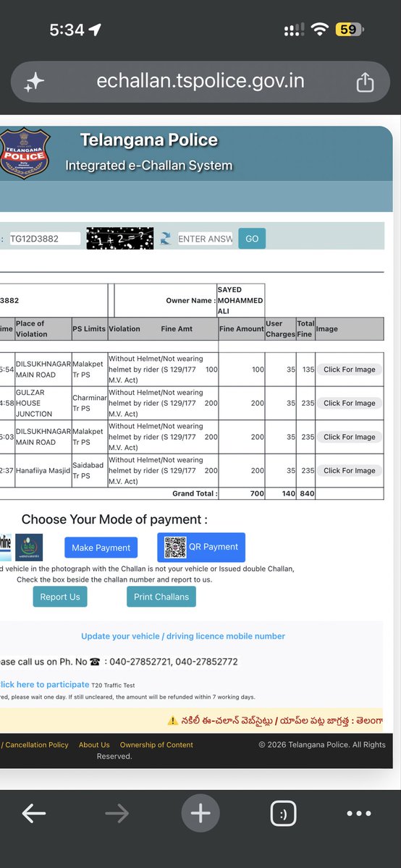Tap the new tab plus button
This screenshot has height=868, width=401.
click(x=200, y=814)
